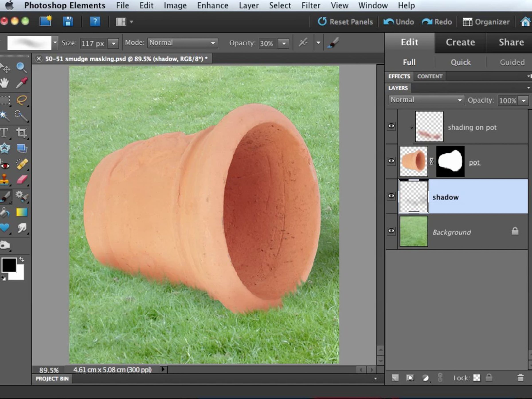The image size is (532, 399).
Task: Click the Save disk icon
Action: 68,22
